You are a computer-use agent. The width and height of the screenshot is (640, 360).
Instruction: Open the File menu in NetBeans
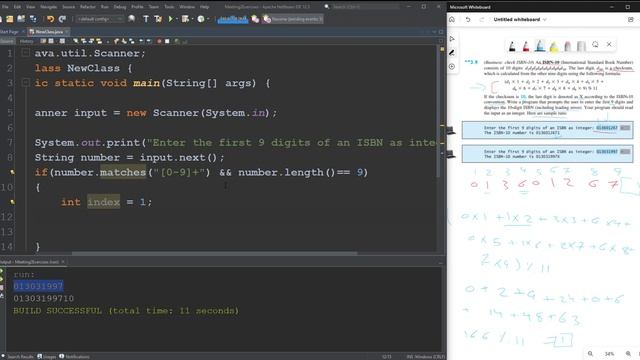click(x=5, y=7)
